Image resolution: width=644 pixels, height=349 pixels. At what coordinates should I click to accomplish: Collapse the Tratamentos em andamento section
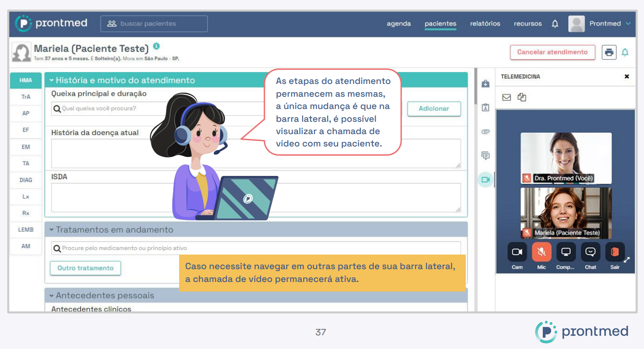point(52,230)
